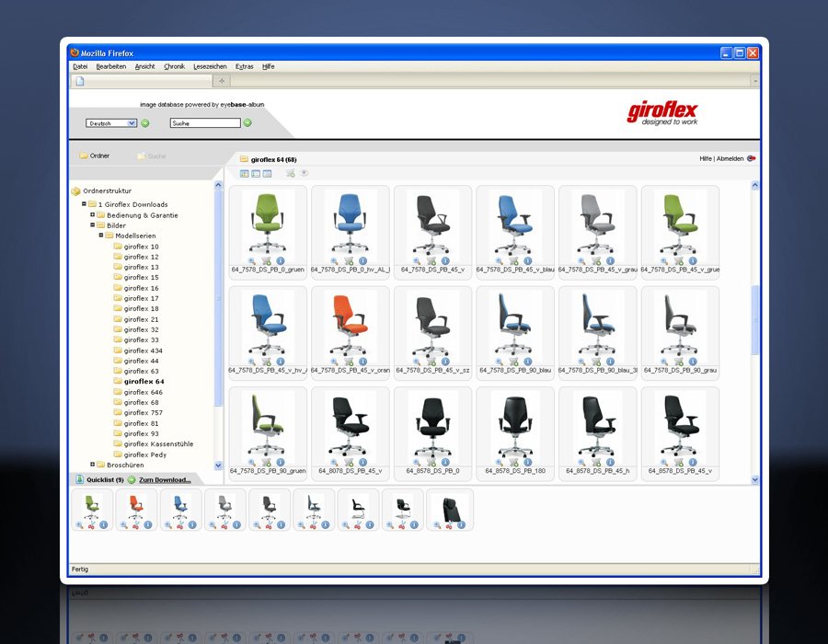This screenshot has height=644, width=828.
Task: Open the 64_8578_DS_PB_0 chair thumbnail
Action: 432,424
